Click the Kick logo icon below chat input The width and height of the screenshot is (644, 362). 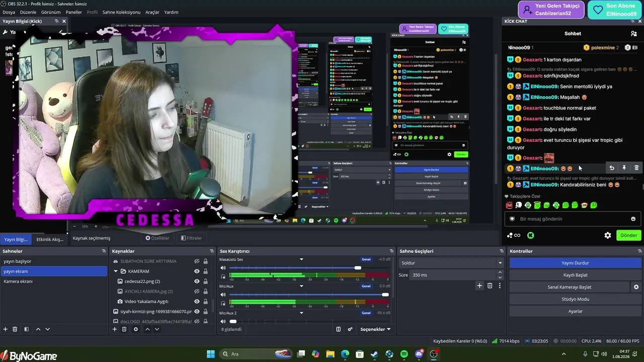coord(530,235)
